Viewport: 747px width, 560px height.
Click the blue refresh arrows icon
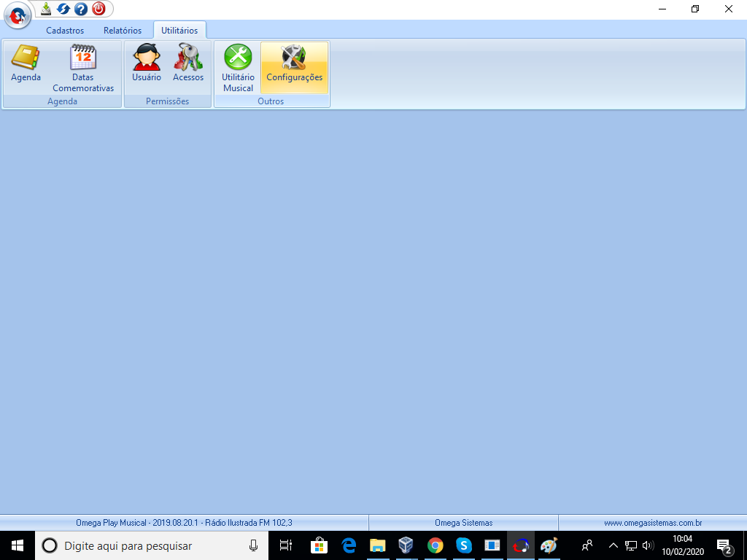coord(63,9)
